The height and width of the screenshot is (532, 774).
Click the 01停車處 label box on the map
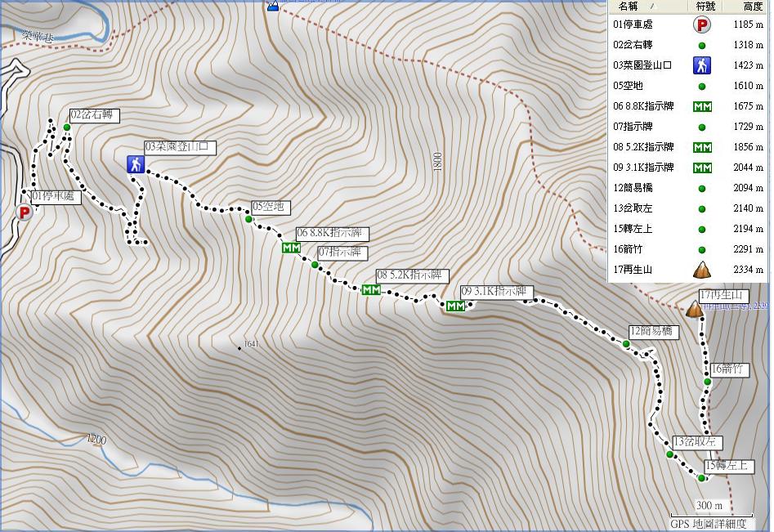point(56,197)
